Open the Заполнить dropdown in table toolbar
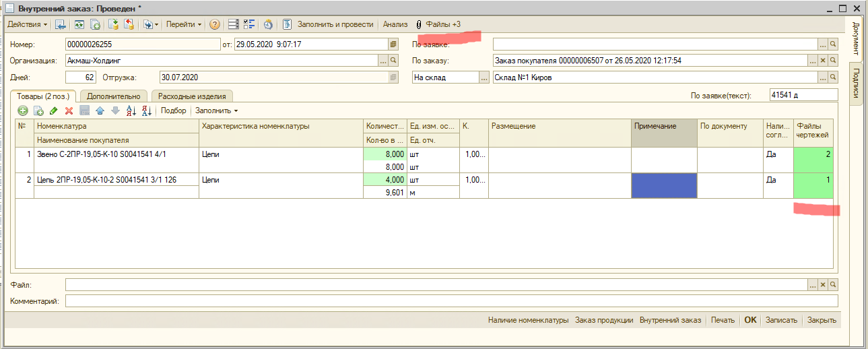Image resolution: width=868 pixels, height=349 pixels. 216,110
